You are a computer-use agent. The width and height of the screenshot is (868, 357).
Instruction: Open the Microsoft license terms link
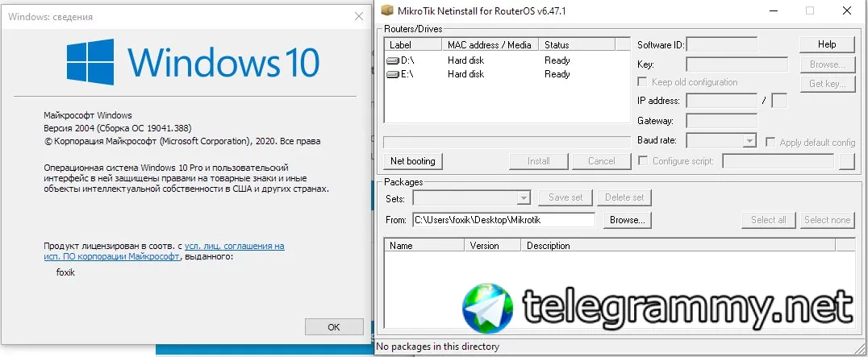pyautogui.click(x=165, y=251)
